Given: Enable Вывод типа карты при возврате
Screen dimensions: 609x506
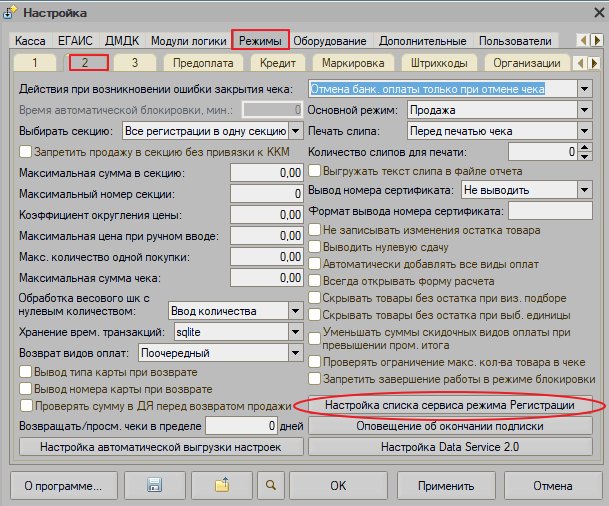Looking at the screenshot, I should 26,372.
